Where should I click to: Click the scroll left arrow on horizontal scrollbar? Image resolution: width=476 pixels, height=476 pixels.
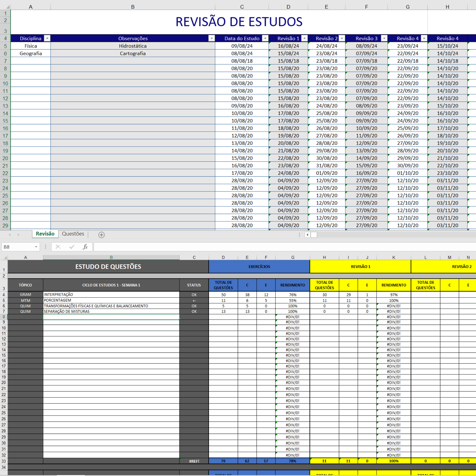(x=307, y=235)
